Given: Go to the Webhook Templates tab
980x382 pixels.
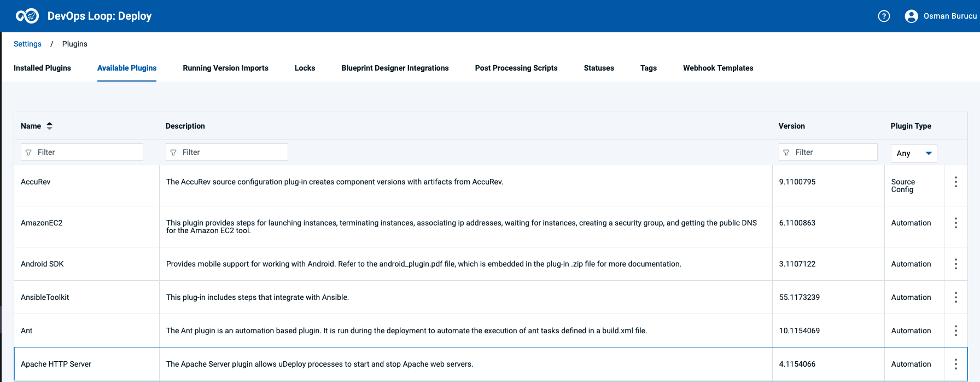Looking at the screenshot, I should (717, 68).
